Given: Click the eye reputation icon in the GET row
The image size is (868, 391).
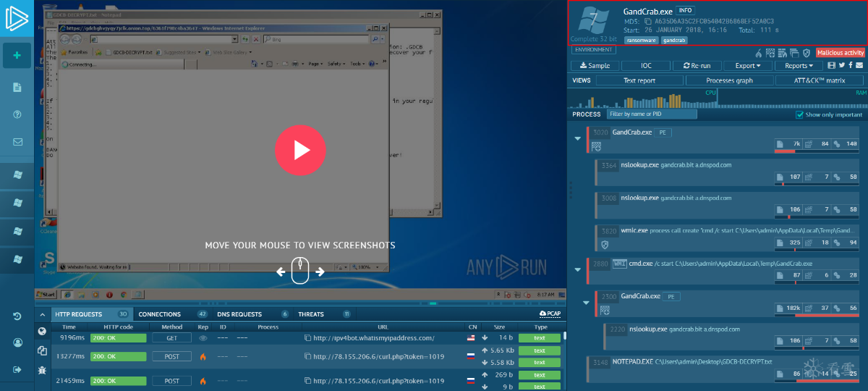Looking at the screenshot, I should pyautogui.click(x=203, y=337).
